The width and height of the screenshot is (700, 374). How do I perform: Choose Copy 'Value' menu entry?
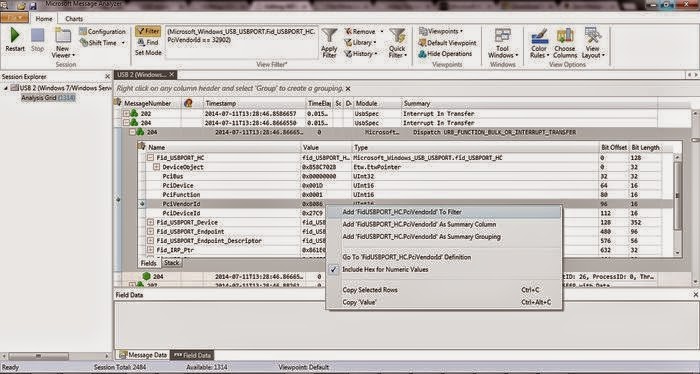click(444, 303)
